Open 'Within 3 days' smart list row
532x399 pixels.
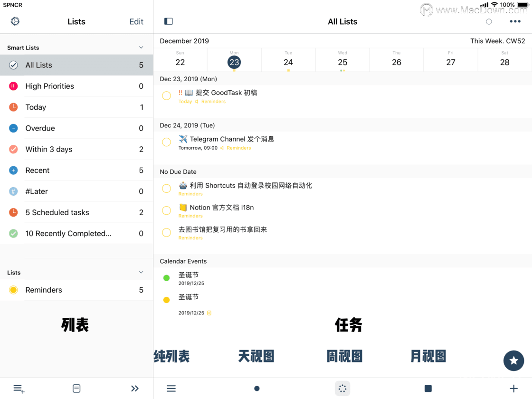point(76,149)
